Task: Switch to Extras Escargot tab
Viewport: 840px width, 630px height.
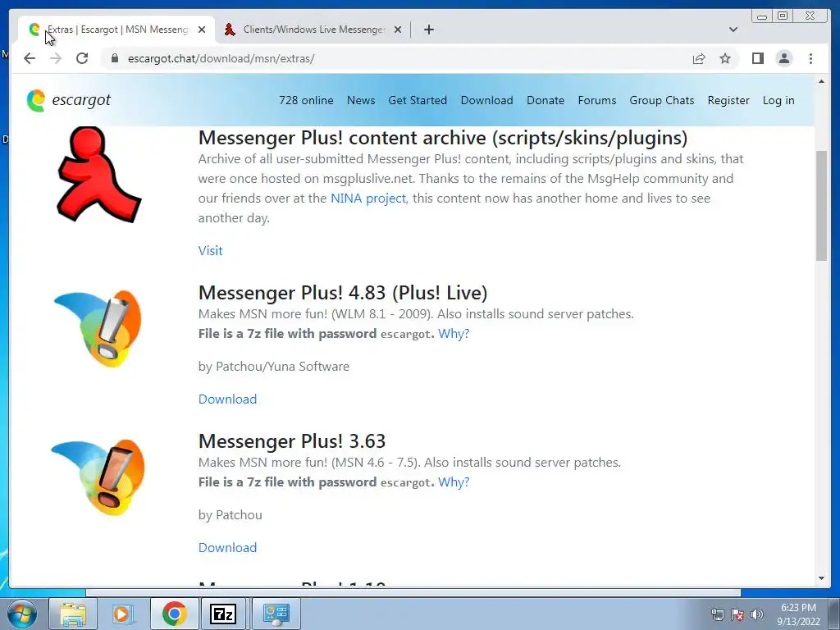Action: (116, 30)
